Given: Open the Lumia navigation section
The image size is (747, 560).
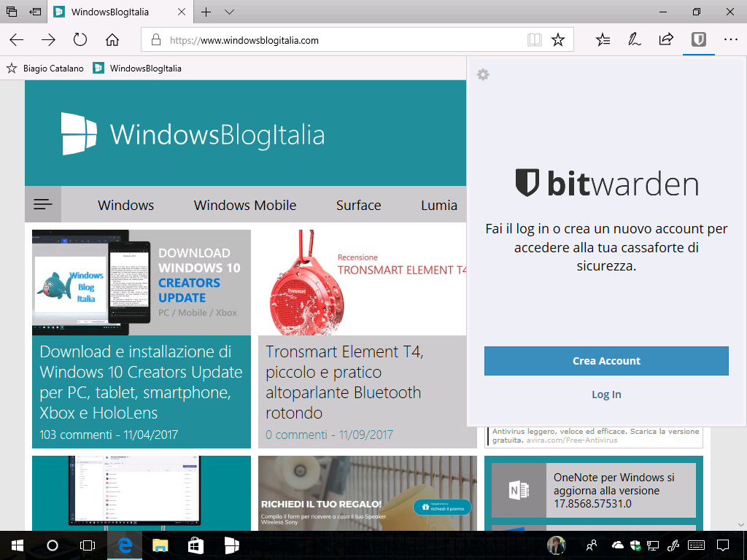Looking at the screenshot, I should coord(438,205).
